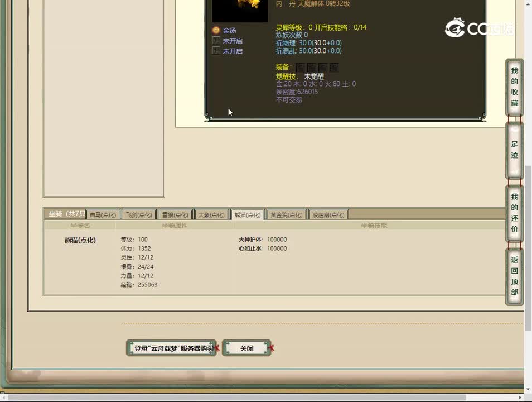Click the 坐骑名 column header
Viewport: 532px width, 402px height.
click(x=80, y=226)
